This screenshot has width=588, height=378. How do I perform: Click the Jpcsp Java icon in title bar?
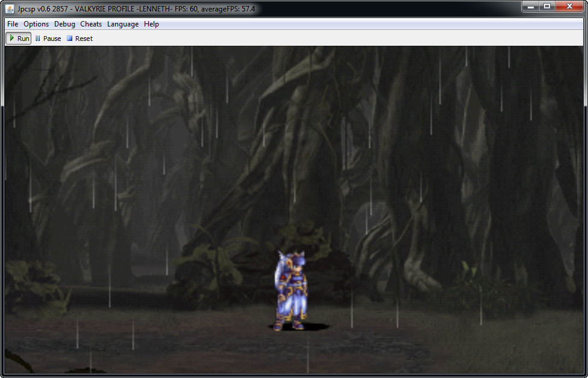[10, 8]
